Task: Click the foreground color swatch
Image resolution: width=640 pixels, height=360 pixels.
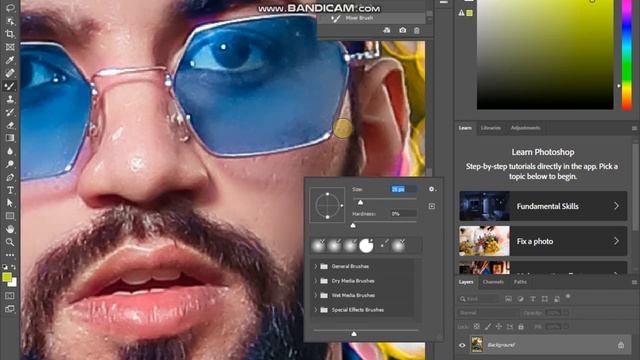Action: (x=7, y=277)
